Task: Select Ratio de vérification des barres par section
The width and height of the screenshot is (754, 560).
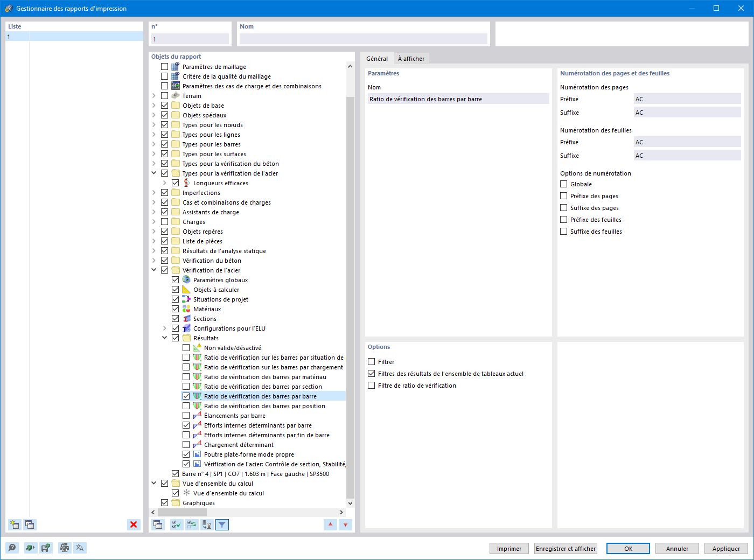Action: point(263,387)
